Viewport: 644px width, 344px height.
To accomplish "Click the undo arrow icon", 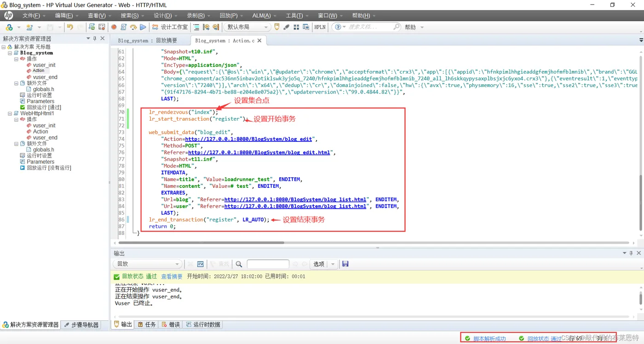I will (x=70, y=27).
